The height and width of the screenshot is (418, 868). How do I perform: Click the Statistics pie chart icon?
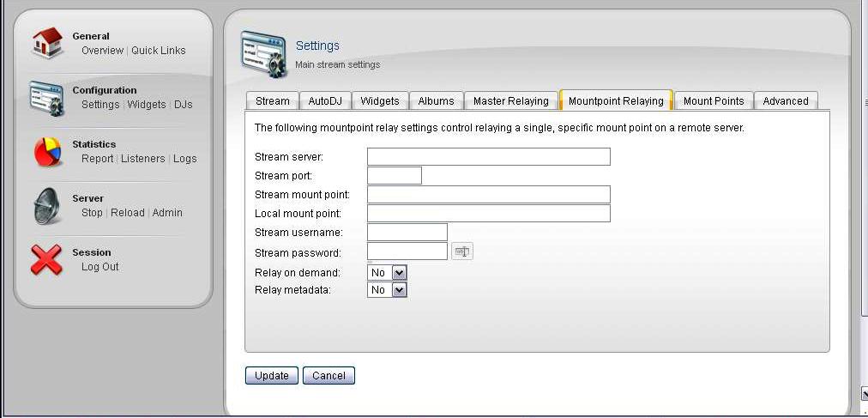tap(47, 152)
